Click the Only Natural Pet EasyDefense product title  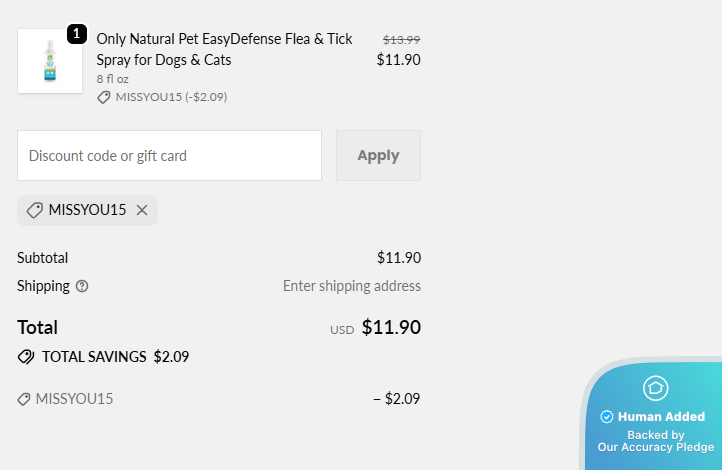click(x=224, y=49)
